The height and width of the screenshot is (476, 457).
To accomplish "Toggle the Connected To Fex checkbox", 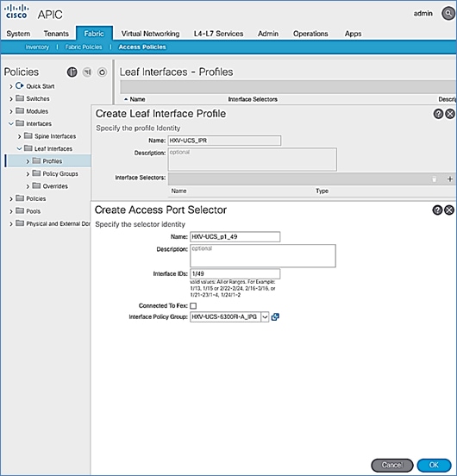I will [x=193, y=306].
